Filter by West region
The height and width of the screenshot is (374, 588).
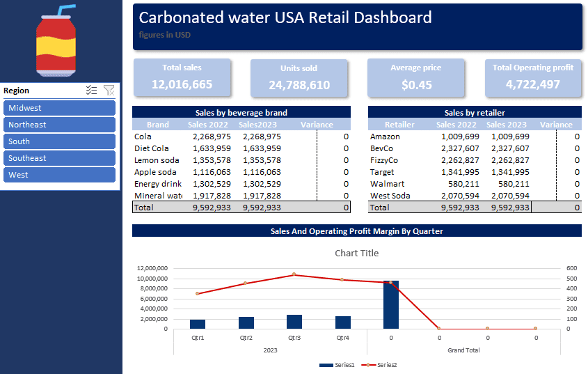(59, 175)
